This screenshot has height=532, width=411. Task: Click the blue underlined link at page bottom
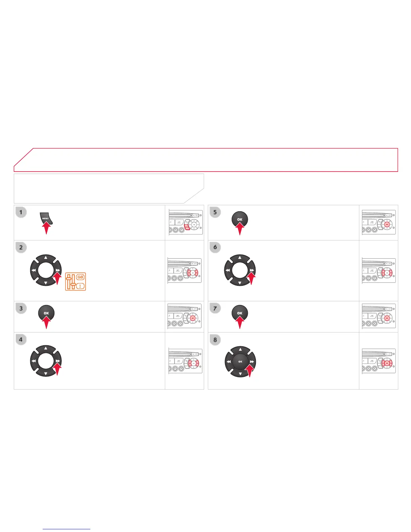click(66, 529)
